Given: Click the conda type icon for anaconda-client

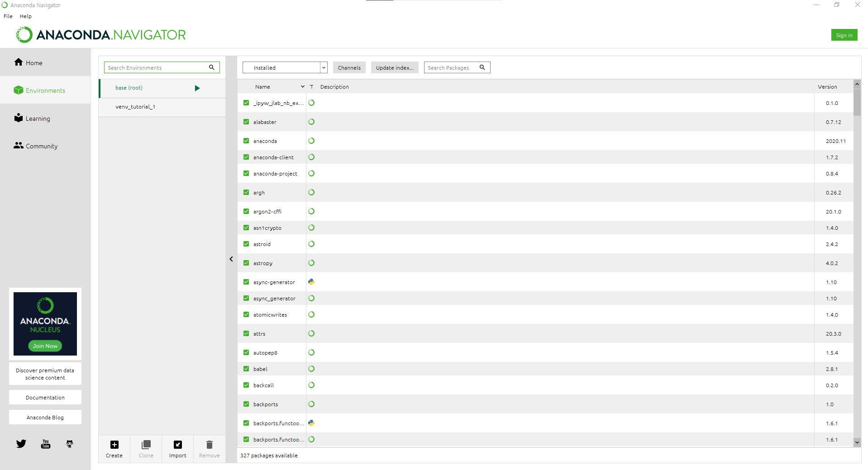Looking at the screenshot, I should pyautogui.click(x=311, y=157).
